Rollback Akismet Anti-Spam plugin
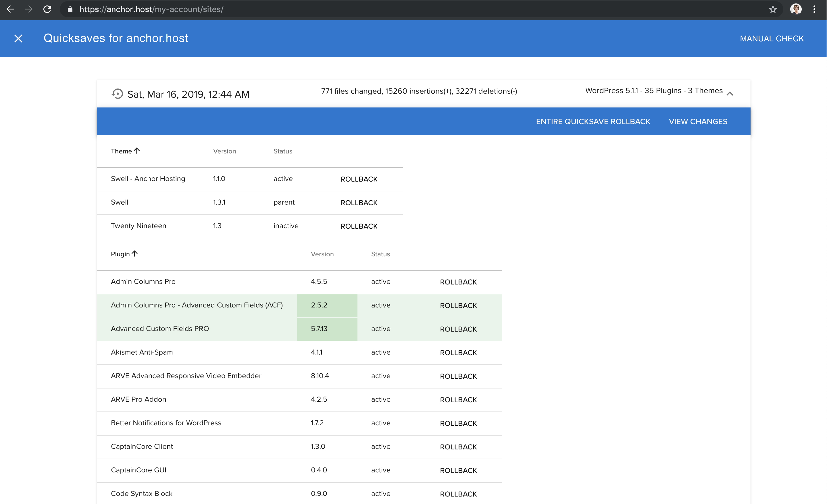 458,353
